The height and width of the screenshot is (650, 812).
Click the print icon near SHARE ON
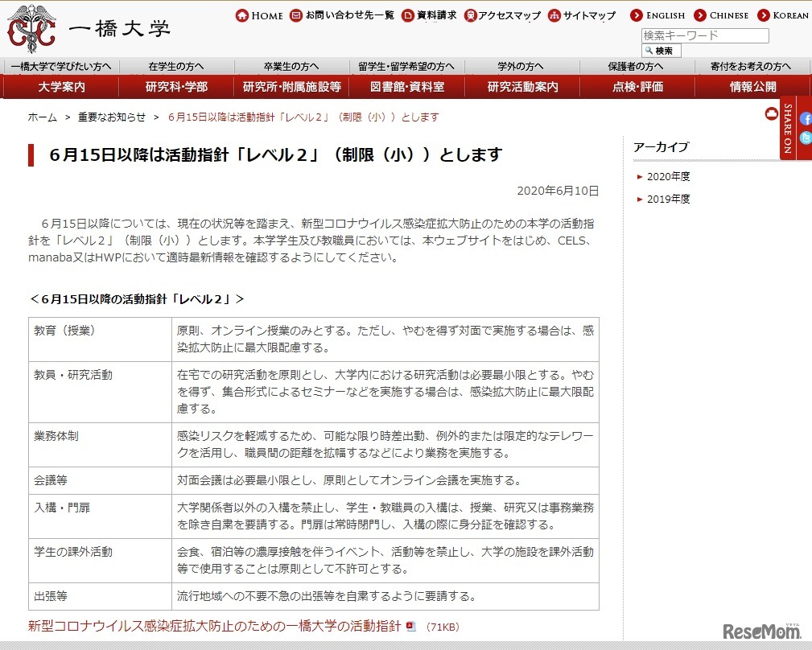click(x=772, y=113)
